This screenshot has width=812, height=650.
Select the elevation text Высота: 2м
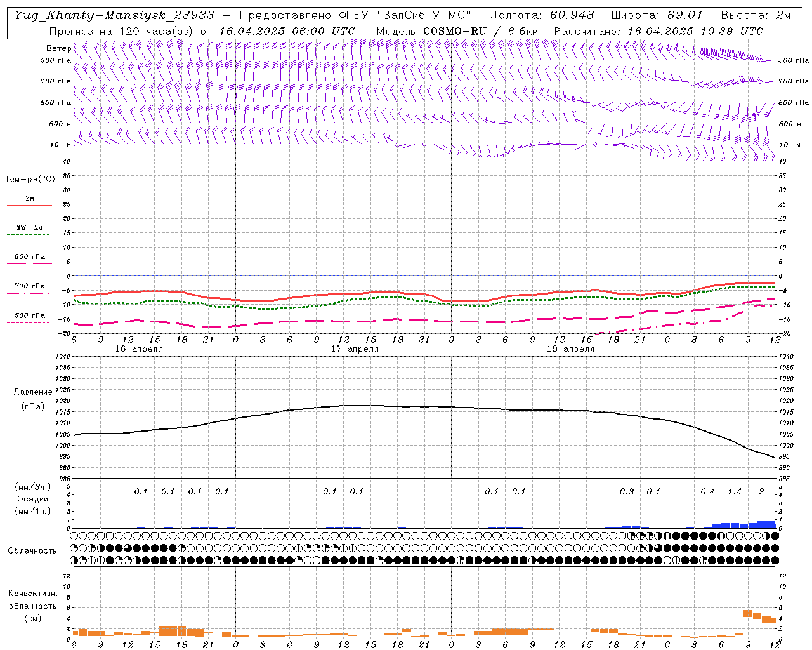[756, 15]
